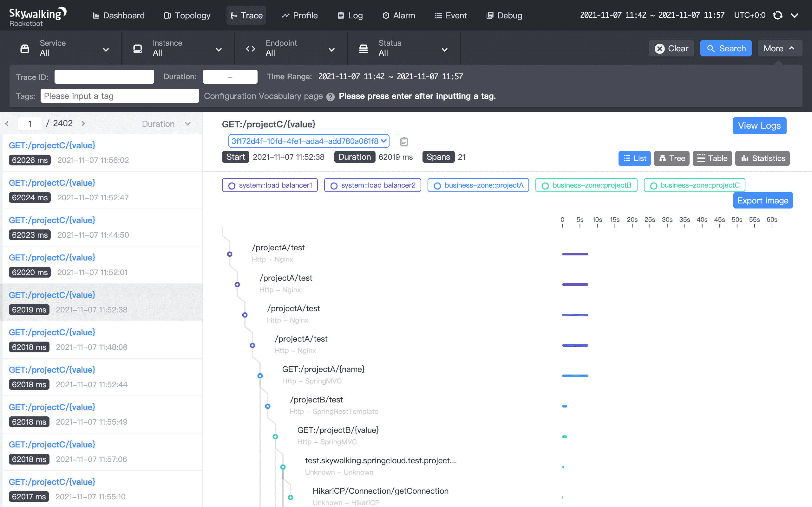The height and width of the screenshot is (507, 812).
Task: Toggle the business-zone::projectB service legend
Action: [586, 185]
